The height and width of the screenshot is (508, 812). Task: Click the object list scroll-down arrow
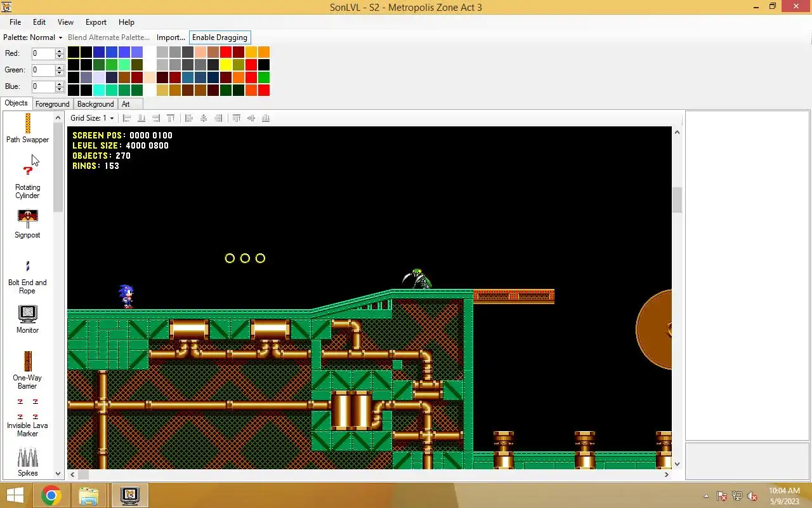(58, 473)
